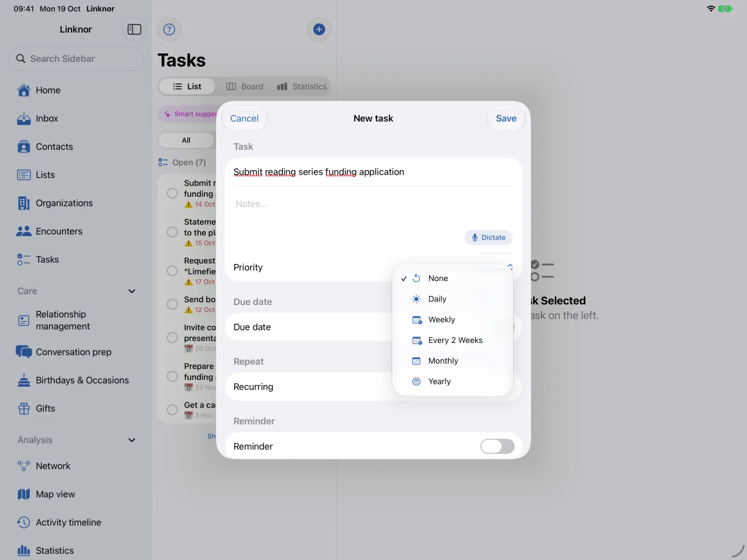Save the new task
The height and width of the screenshot is (560, 747).
[x=506, y=118]
